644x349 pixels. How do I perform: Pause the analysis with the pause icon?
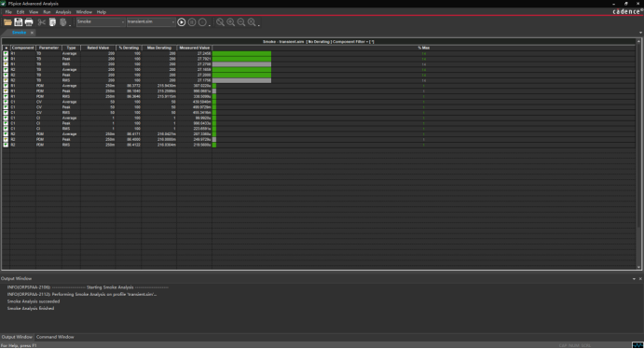(x=192, y=22)
